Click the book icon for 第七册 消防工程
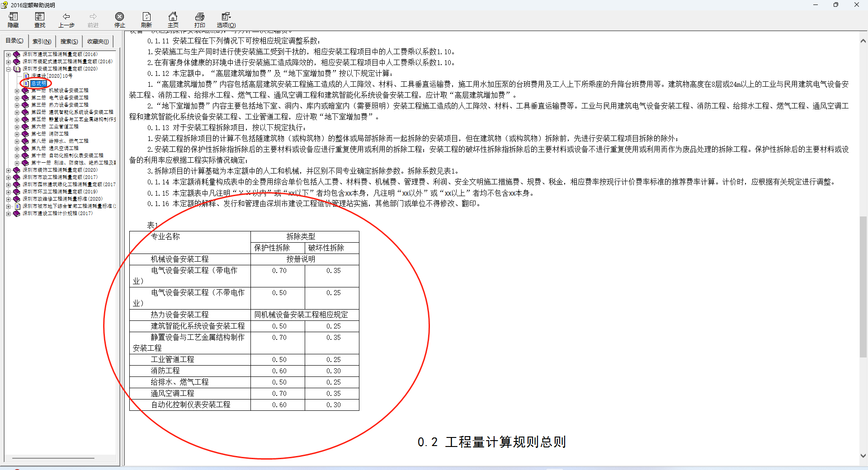Image resolution: width=868 pixels, height=470 pixels. click(25, 134)
